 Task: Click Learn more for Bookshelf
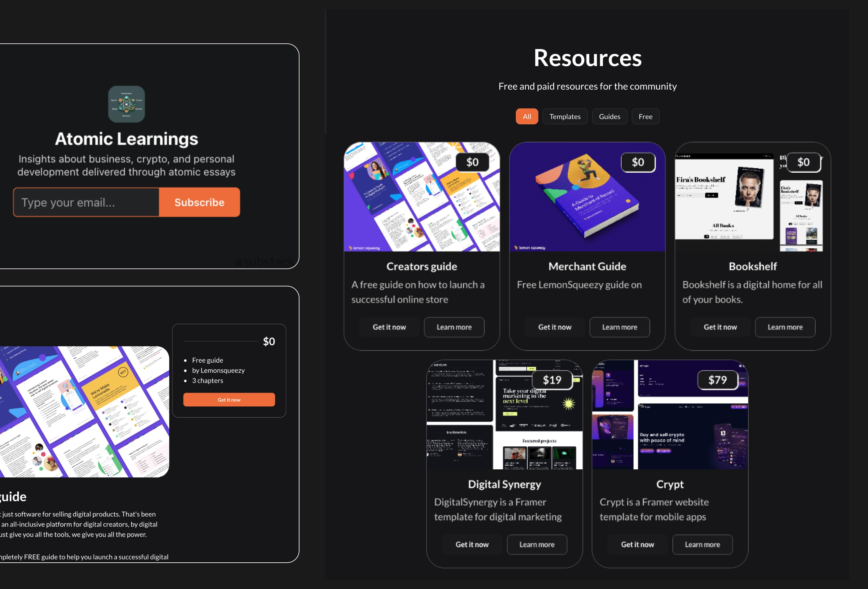(785, 327)
